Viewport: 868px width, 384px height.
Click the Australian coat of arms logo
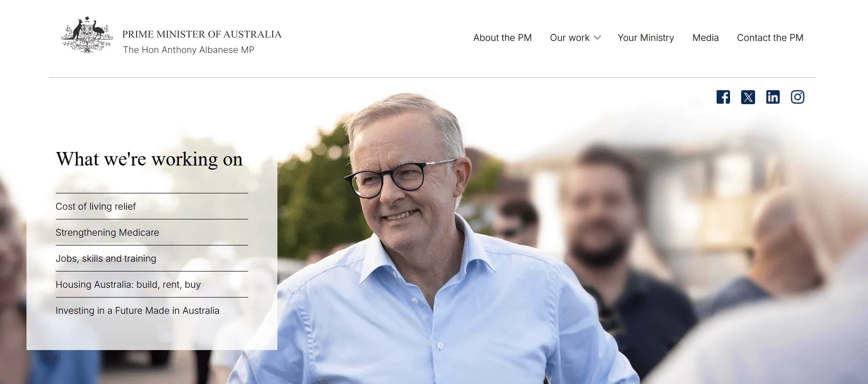(x=87, y=35)
